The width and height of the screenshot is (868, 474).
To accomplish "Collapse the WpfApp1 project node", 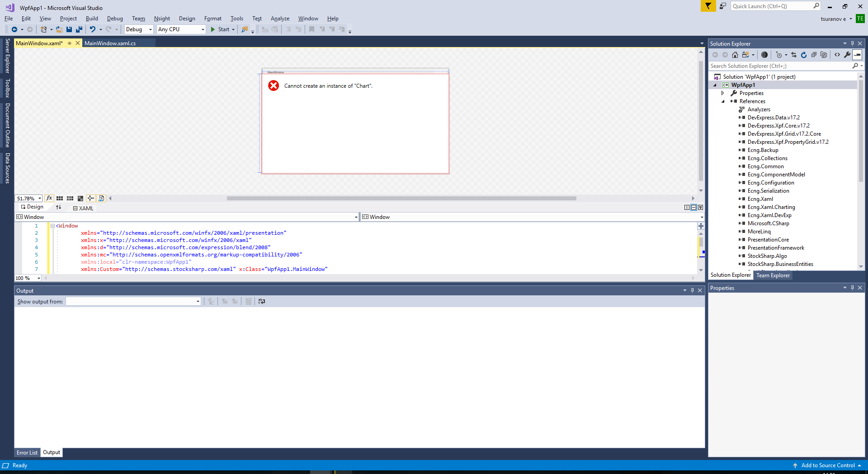I will click(715, 85).
